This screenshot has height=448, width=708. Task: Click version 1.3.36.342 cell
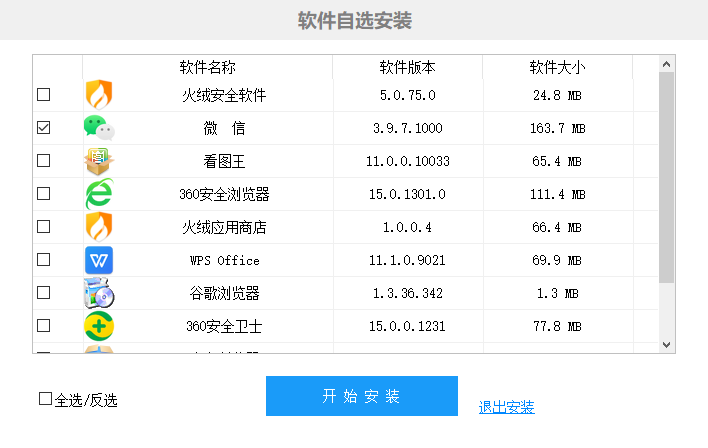tap(408, 293)
